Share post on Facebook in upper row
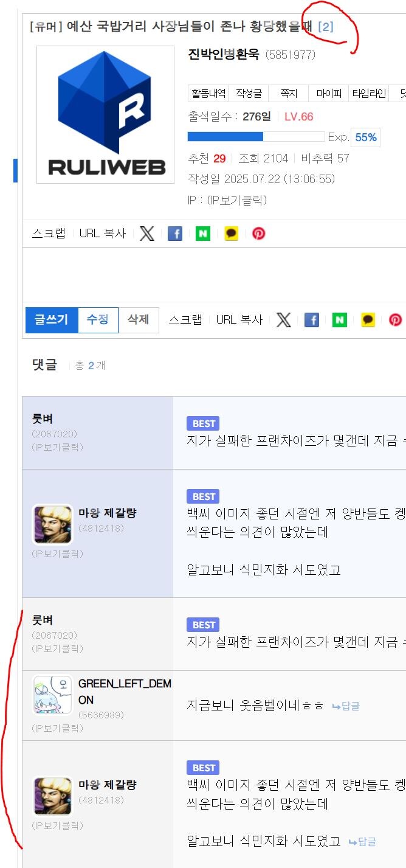The width and height of the screenshot is (406, 868). click(x=175, y=234)
